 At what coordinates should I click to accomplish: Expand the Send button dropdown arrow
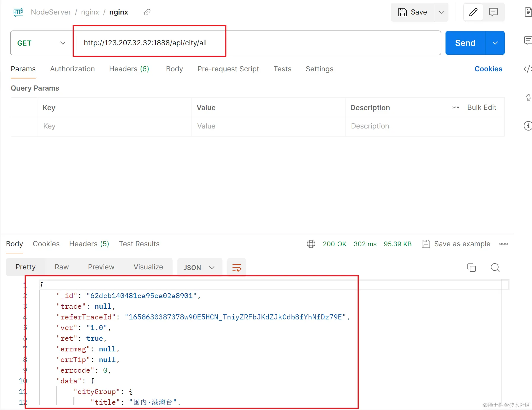tap(495, 43)
